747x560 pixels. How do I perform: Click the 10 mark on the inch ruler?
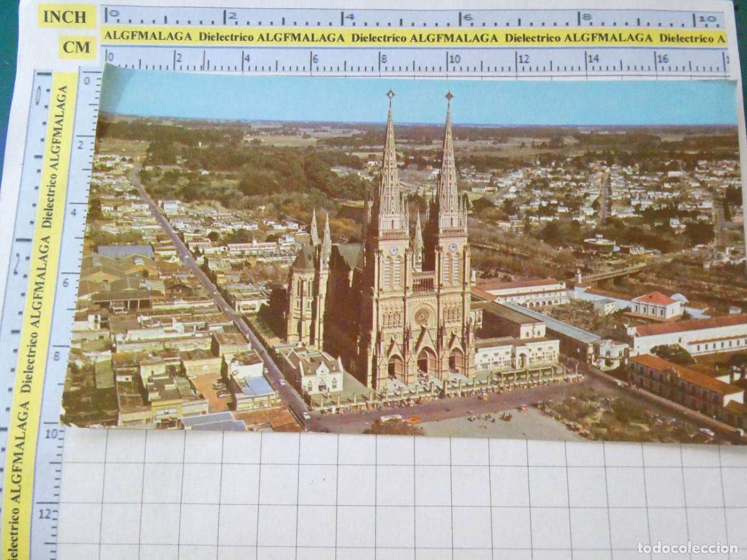point(708,19)
